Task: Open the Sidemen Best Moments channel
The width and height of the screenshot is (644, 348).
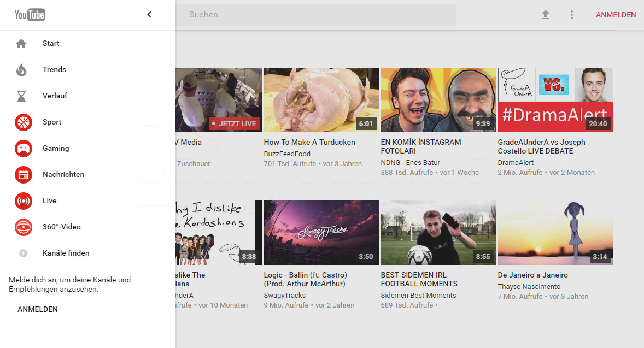Action: tap(419, 296)
